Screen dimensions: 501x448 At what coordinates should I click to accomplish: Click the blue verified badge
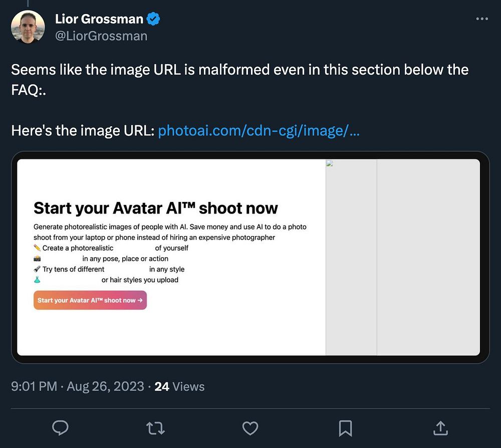coord(153,20)
